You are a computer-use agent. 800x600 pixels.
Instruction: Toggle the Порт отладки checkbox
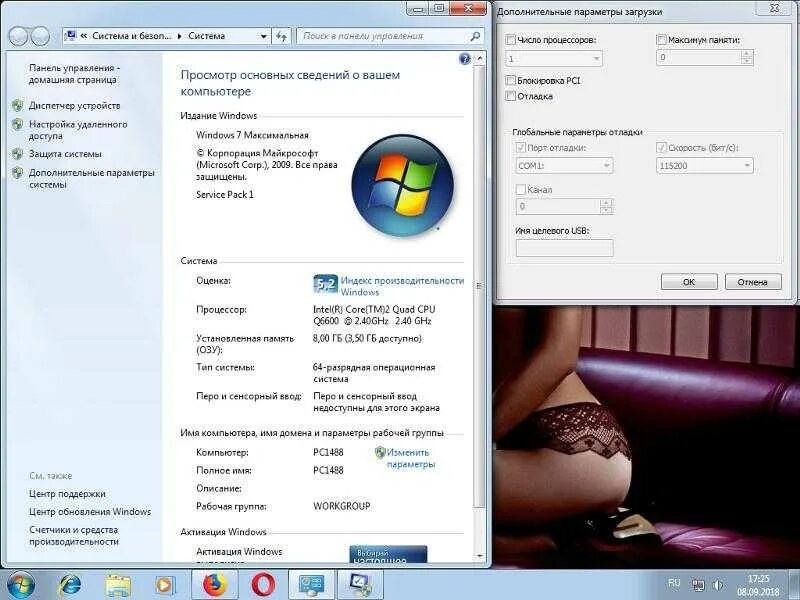click(521, 147)
